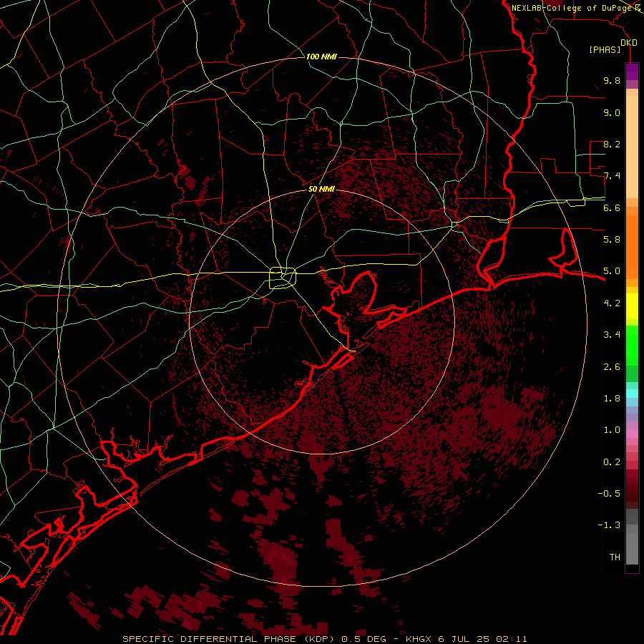This screenshot has width=644, height=644.
Task: Click the 100 NMI range ring label
Action: click(321, 57)
